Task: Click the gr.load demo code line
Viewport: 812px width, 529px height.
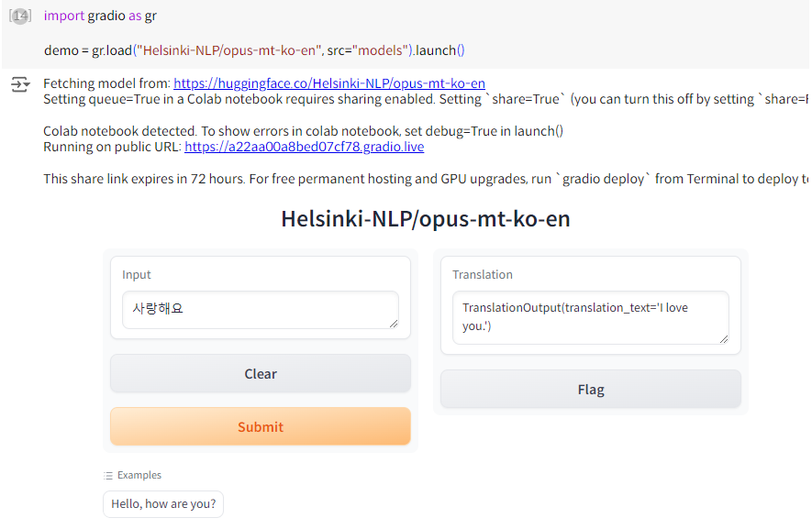Action: pyautogui.click(x=254, y=50)
